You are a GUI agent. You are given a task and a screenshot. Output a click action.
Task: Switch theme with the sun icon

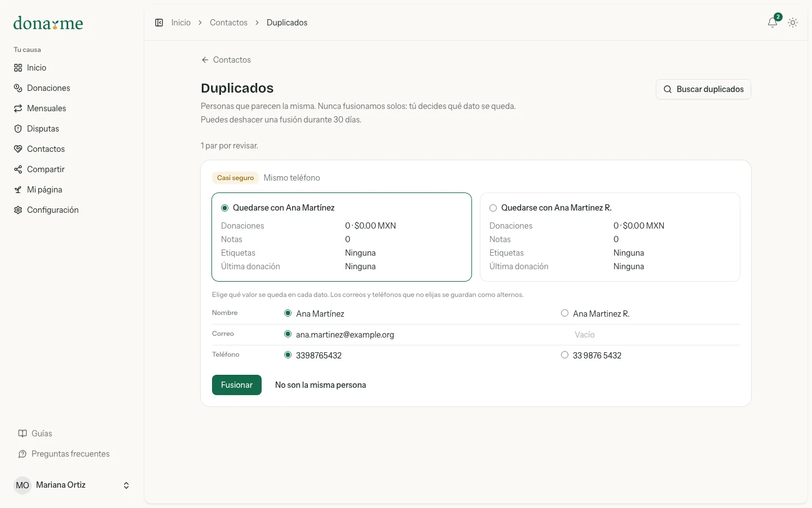click(793, 23)
